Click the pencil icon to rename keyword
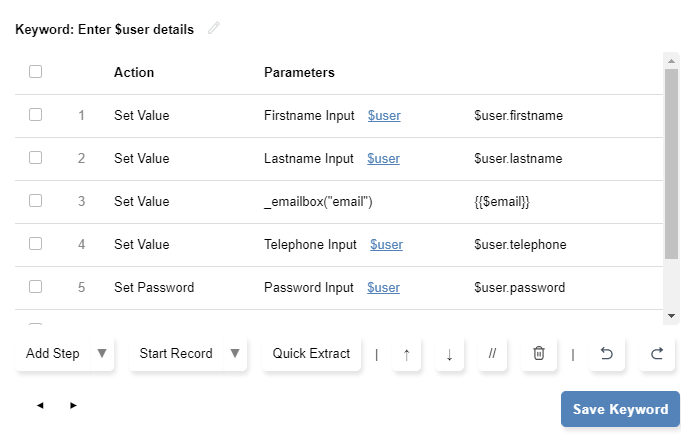692x439 pixels. click(x=213, y=29)
